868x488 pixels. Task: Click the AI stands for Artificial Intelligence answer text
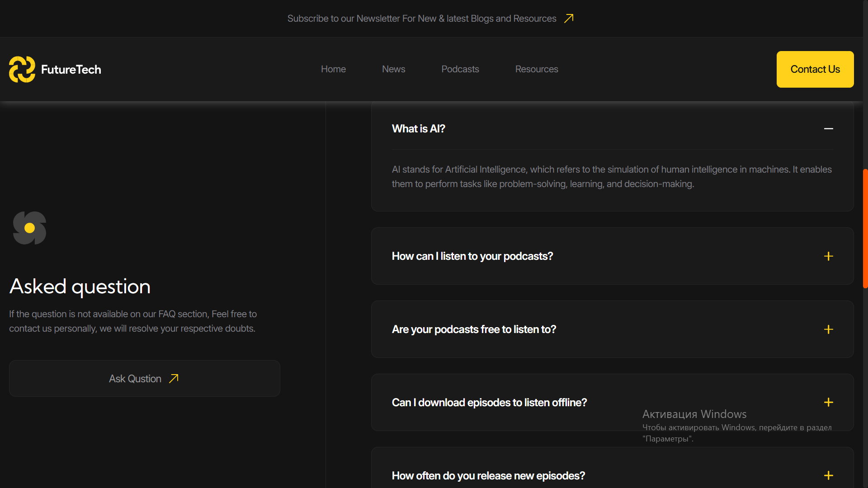612,177
